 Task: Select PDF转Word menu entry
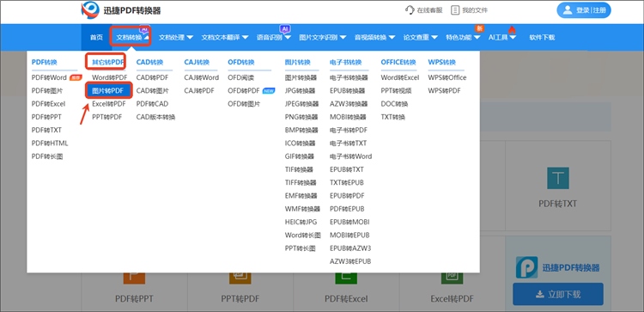(x=49, y=77)
